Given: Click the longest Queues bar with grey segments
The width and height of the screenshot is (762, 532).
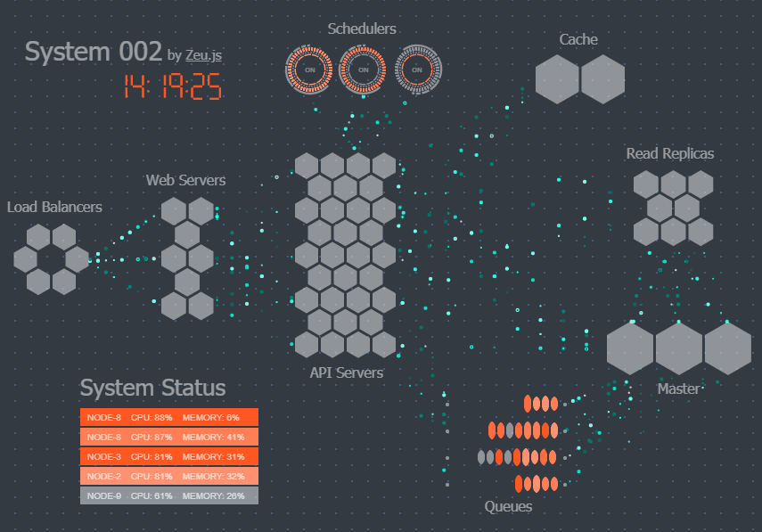Looking at the screenshot, I should pos(517,457).
